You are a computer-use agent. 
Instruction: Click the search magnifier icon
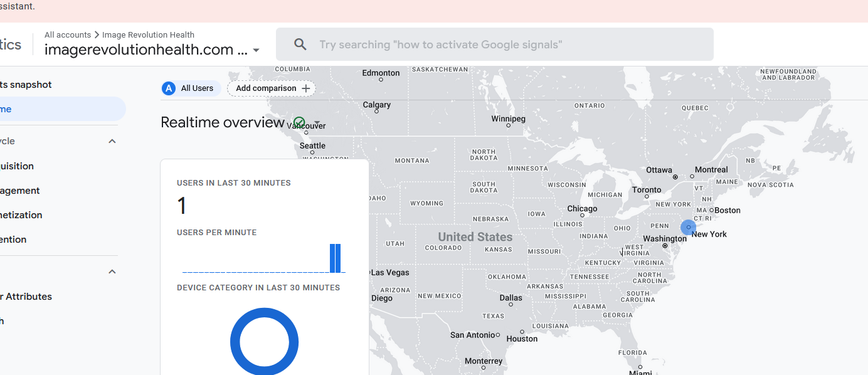pyautogui.click(x=300, y=45)
